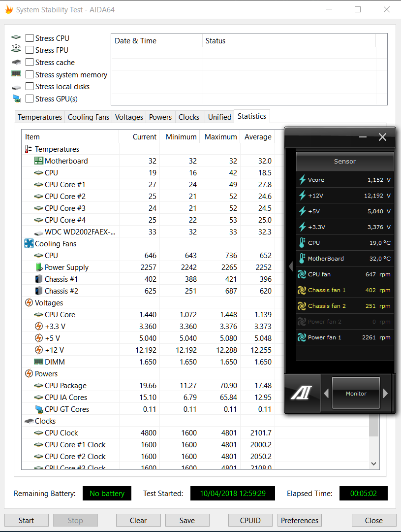Click the CPU GT Cores icon

click(x=39, y=409)
